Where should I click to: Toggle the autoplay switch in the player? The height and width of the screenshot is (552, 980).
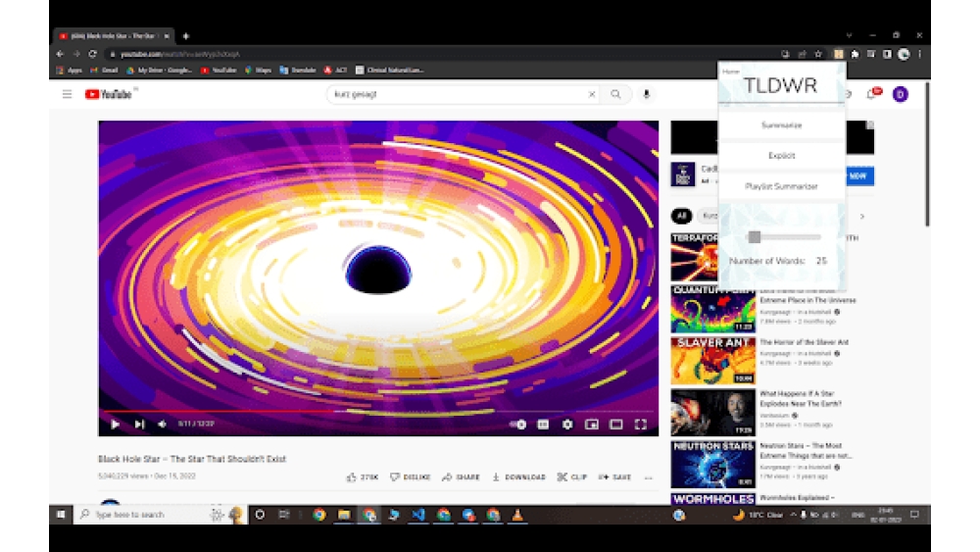pos(518,424)
